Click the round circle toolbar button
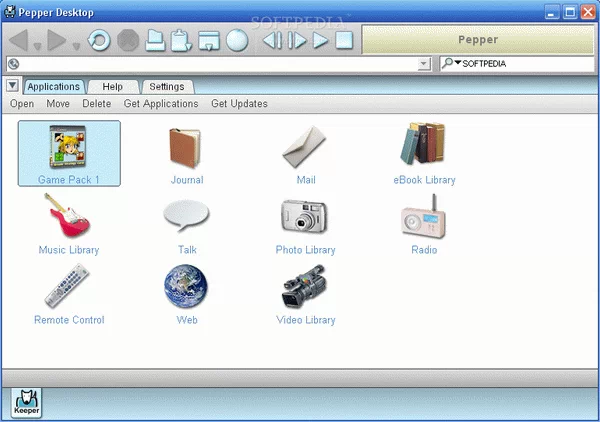Screen dimensions: 600x422 click(x=237, y=40)
